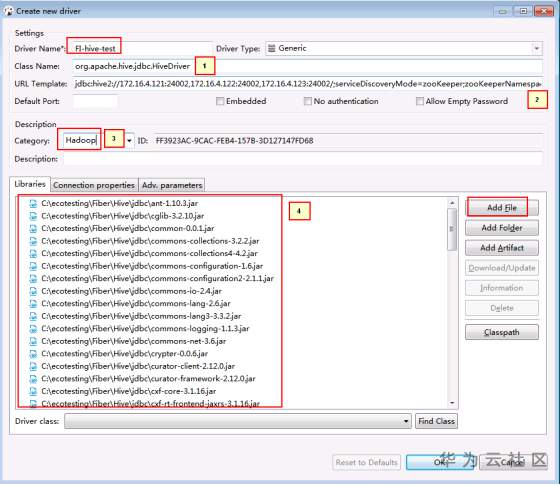Click jar icon beside cglib-3.2.10.jar

tap(33, 216)
